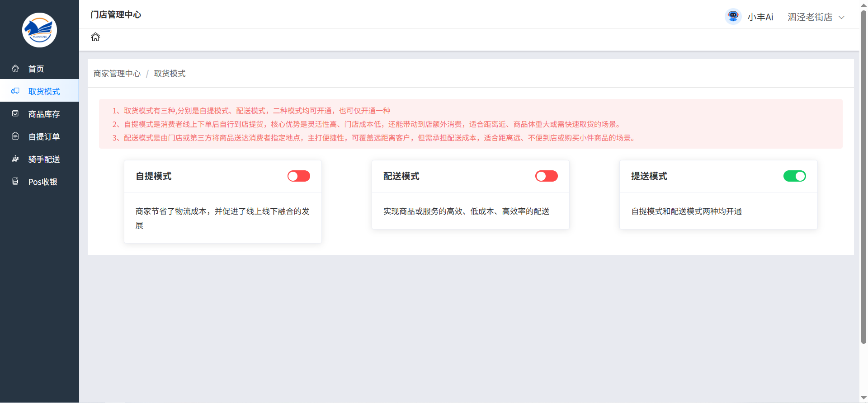The height and width of the screenshot is (403, 868).
Task: Click the 取货模式 truck icon in sidebar
Action: (15, 91)
